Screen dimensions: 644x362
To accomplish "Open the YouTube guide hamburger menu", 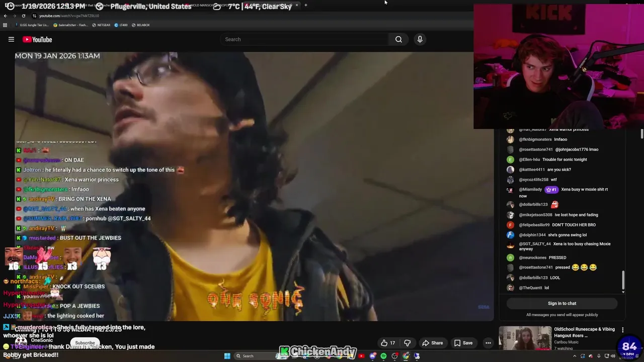I will tap(11, 39).
